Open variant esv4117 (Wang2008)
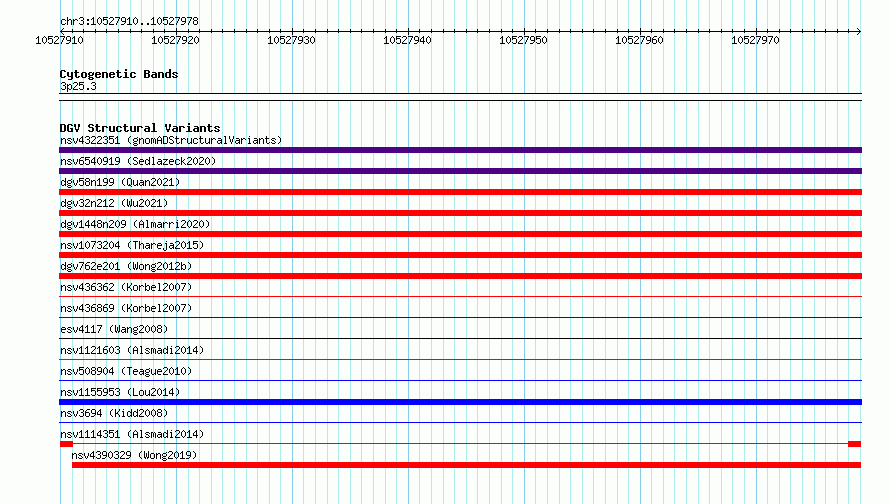 (114, 329)
